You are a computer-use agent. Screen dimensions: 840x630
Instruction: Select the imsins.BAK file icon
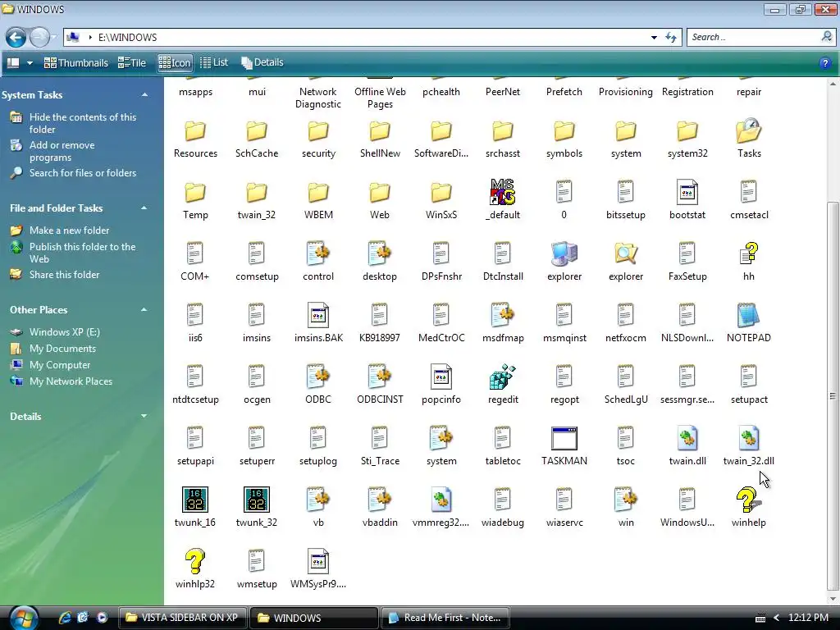[x=318, y=316]
